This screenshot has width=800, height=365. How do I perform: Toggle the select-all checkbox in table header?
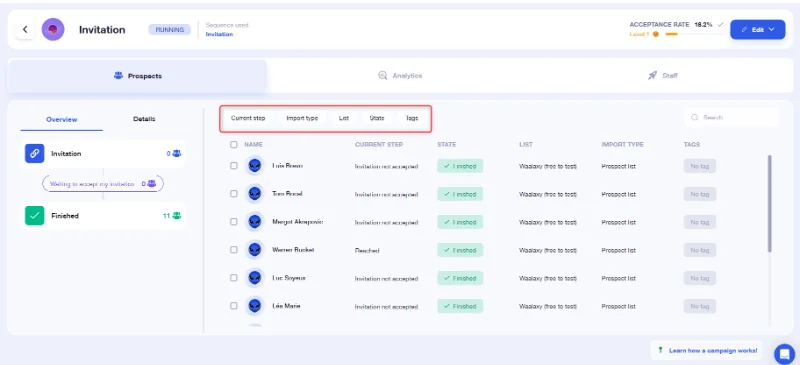[x=234, y=144]
